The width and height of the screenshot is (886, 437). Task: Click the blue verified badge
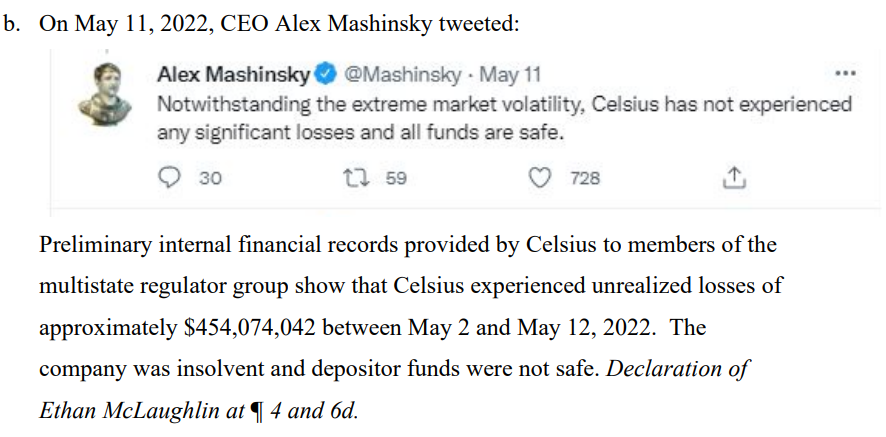[x=327, y=74]
